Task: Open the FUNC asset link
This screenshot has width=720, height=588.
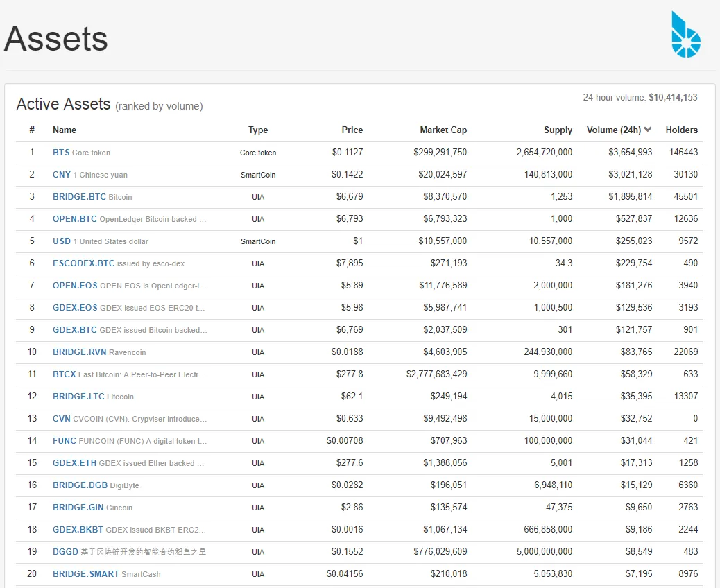Action: [65, 441]
